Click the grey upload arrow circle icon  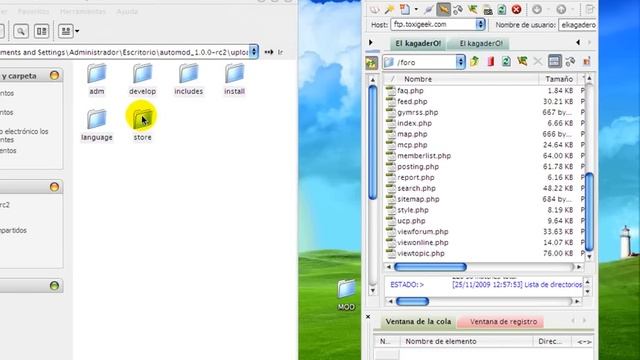561,9
